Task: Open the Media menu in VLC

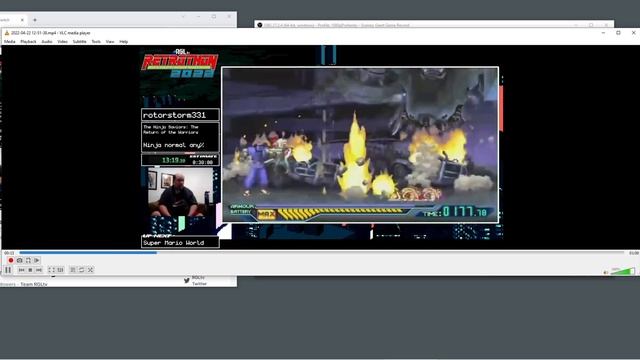Action: [9, 42]
